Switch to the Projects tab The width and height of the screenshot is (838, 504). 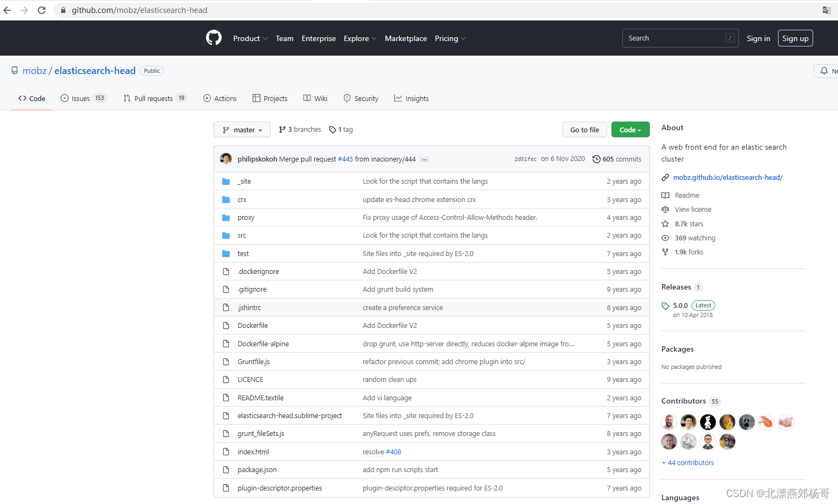(270, 98)
